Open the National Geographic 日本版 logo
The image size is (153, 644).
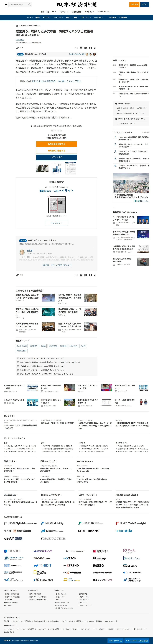(40, 572)
